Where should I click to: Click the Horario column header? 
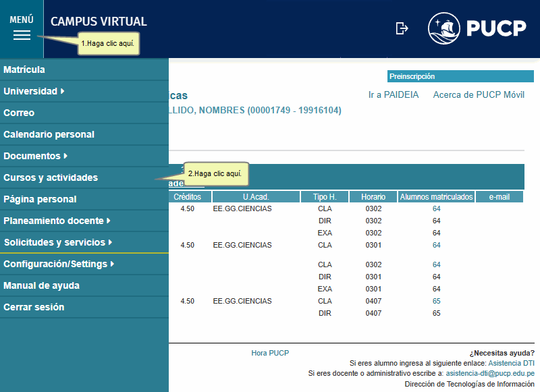pyautogui.click(x=373, y=197)
